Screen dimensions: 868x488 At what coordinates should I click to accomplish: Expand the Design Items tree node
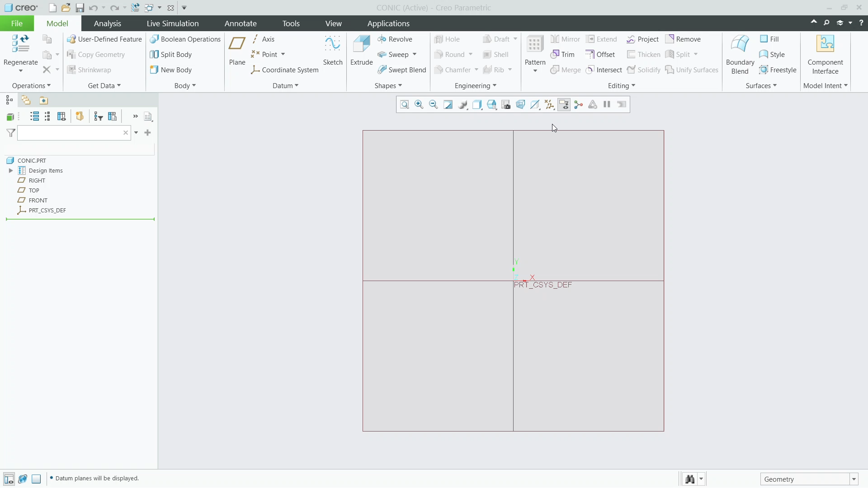[x=11, y=171]
